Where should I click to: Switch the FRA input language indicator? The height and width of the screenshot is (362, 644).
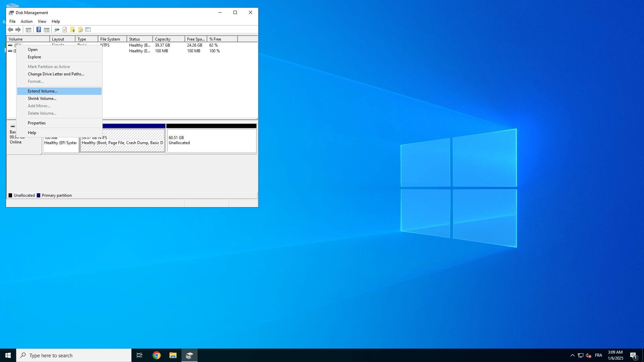pos(598,355)
